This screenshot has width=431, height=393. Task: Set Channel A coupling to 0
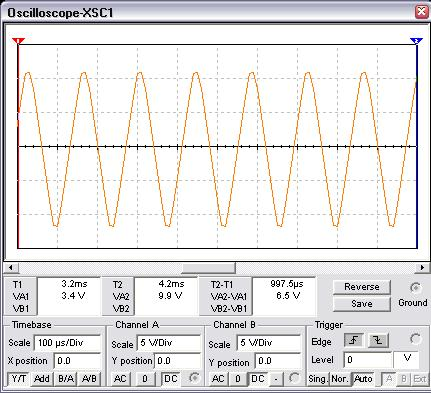click(145, 379)
